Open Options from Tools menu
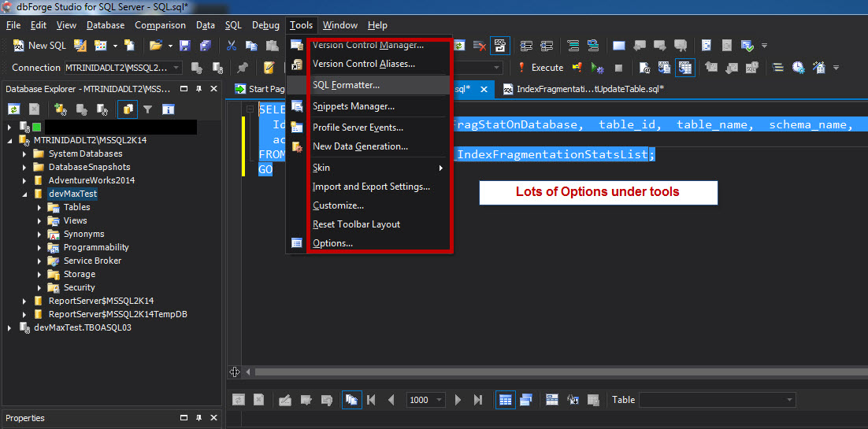Viewport: 868px width, 429px height. click(369, 243)
